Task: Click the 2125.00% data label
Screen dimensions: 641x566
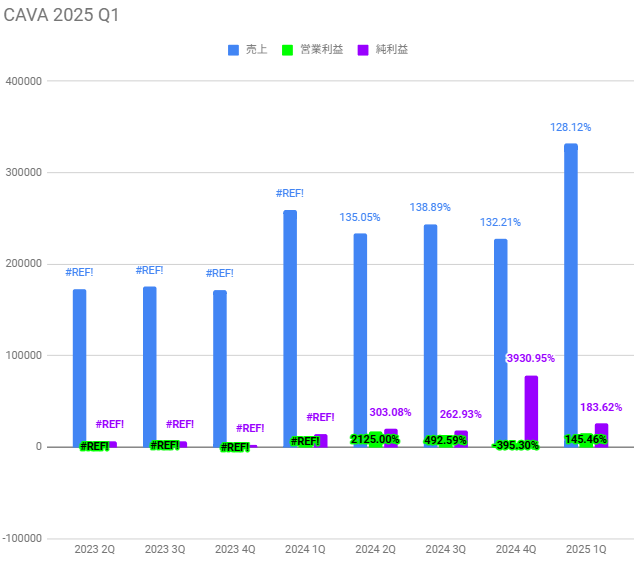Action: (x=375, y=439)
